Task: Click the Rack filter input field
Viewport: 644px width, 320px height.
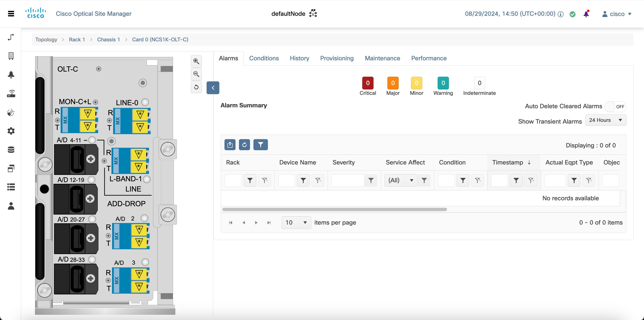Action: [233, 180]
